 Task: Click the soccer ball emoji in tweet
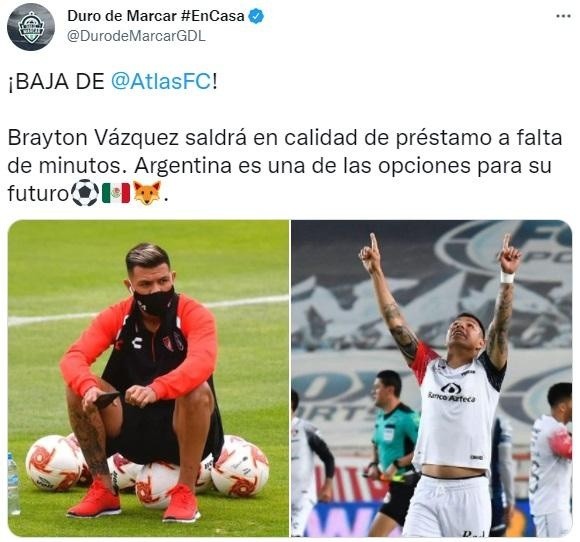point(85,193)
